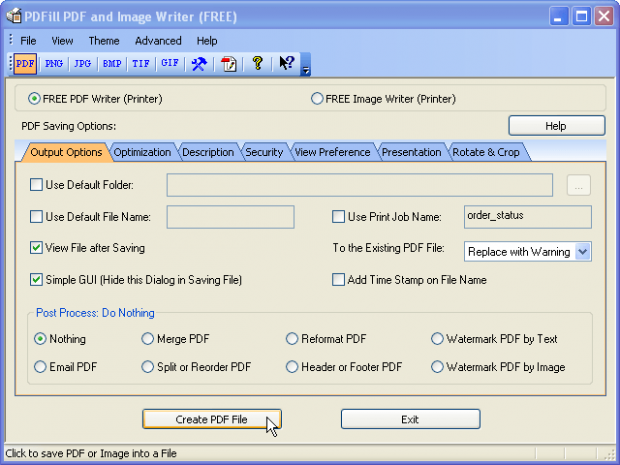The image size is (620, 465).
Task: Open the Advanced menu
Action: point(158,41)
